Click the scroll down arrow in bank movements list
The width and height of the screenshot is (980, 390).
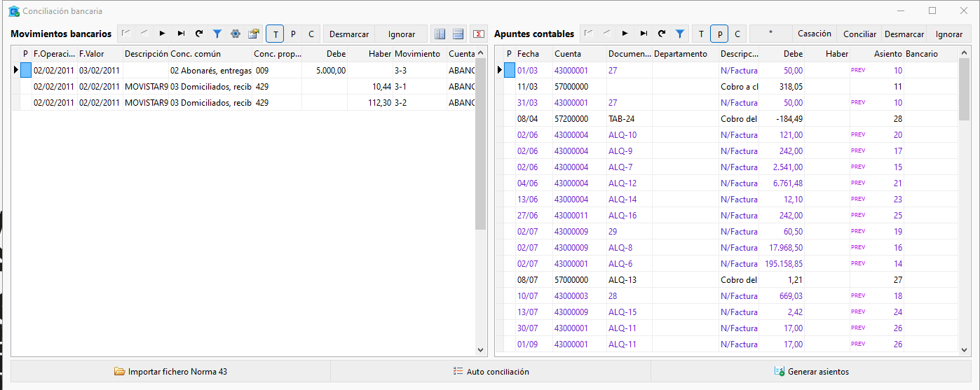tap(481, 350)
